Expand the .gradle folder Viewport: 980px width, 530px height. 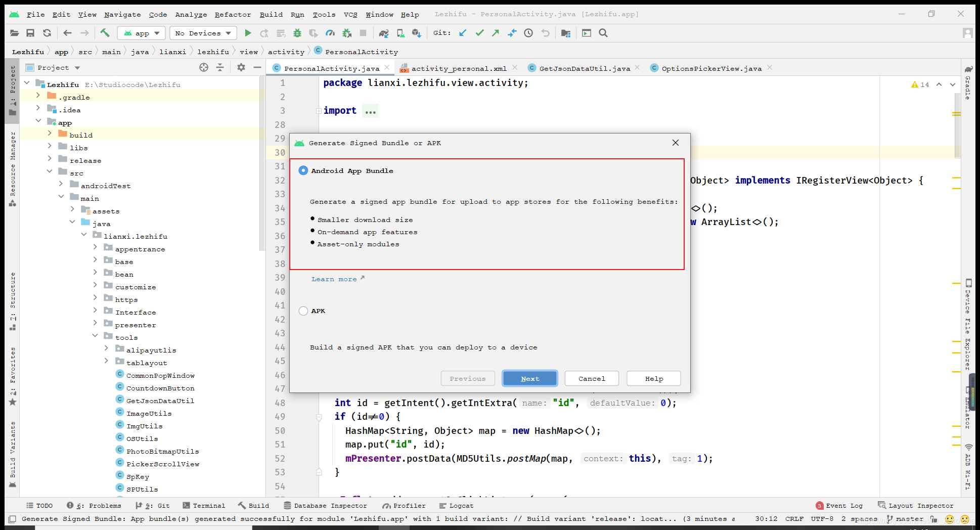(x=38, y=95)
